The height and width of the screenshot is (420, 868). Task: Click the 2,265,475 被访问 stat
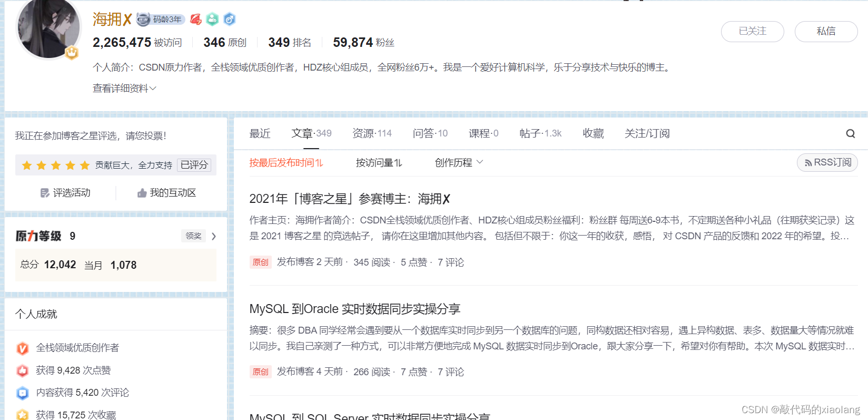tap(137, 42)
